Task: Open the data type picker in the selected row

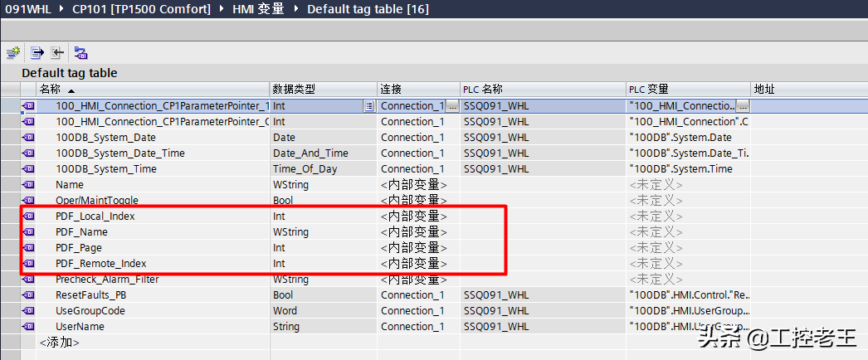Action: coord(368,105)
